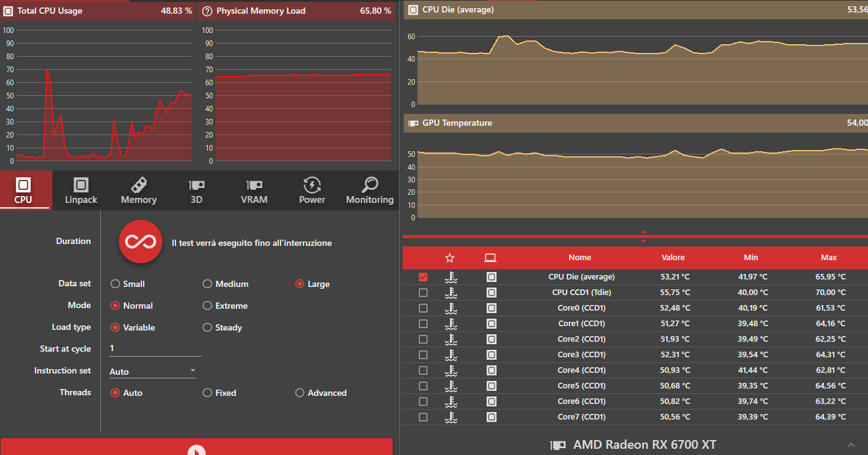Click CPU chip icon in Core0 (CCD1) row
868x455 pixels.
492,308
